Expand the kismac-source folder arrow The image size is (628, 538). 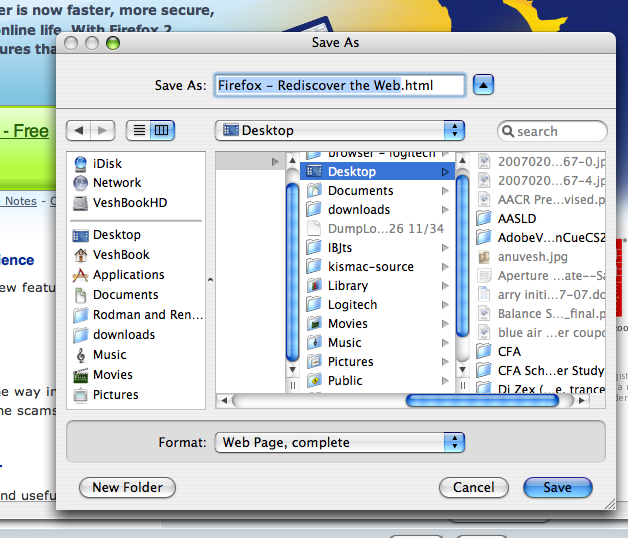pyautogui.click(x=445, y=267)
